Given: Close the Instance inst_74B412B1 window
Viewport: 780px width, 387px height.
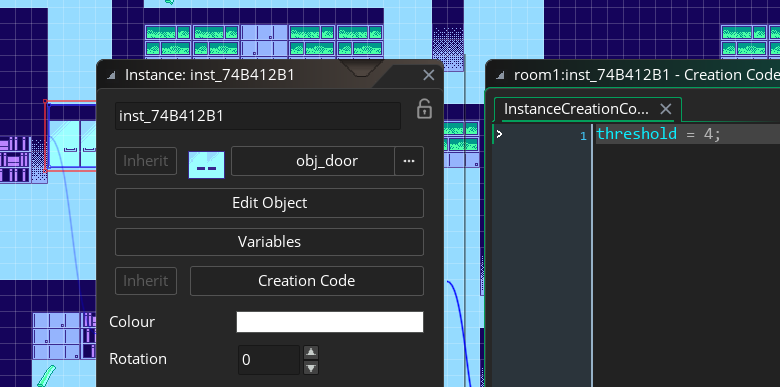Looking at the screenshot, I should 428,75.
